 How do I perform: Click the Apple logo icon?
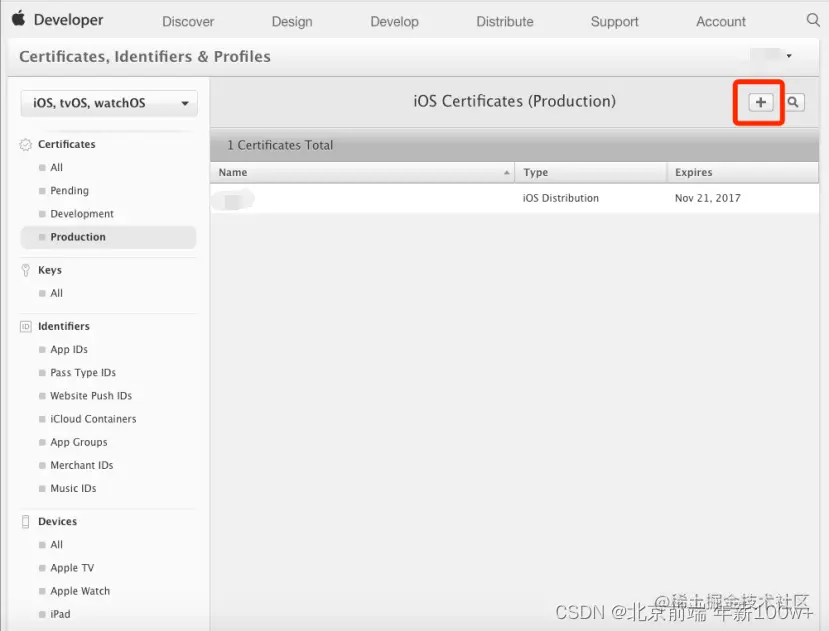(19, 19)
